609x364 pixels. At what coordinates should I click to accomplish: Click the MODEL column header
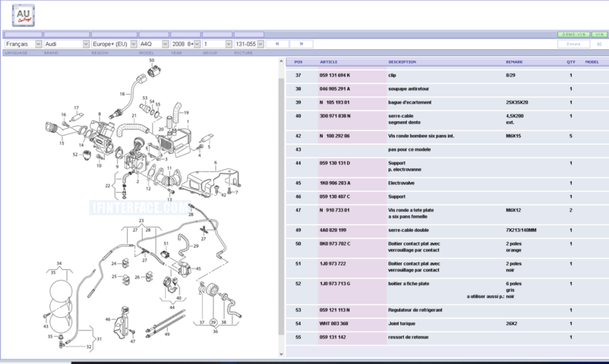(x=592, y=62)
